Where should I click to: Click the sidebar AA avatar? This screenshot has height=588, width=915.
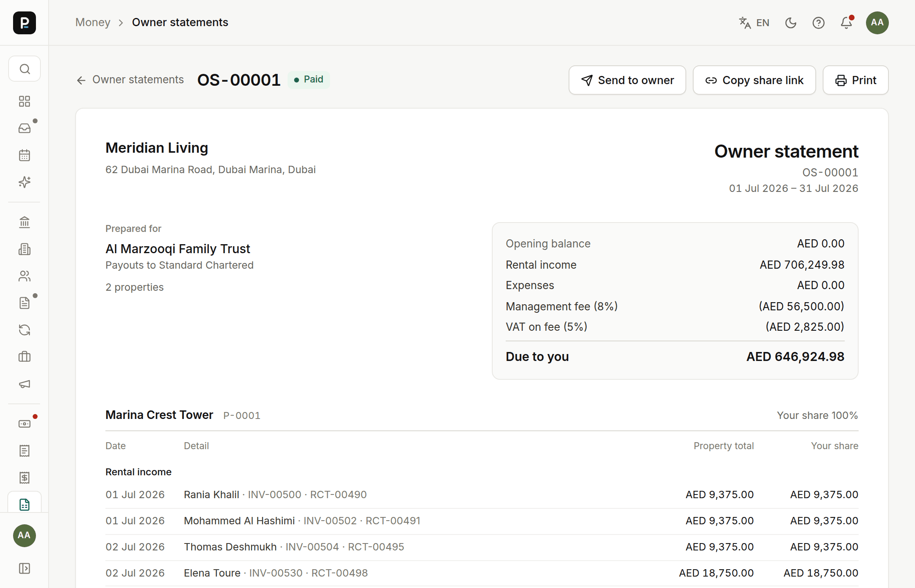[x=25, y=535]
